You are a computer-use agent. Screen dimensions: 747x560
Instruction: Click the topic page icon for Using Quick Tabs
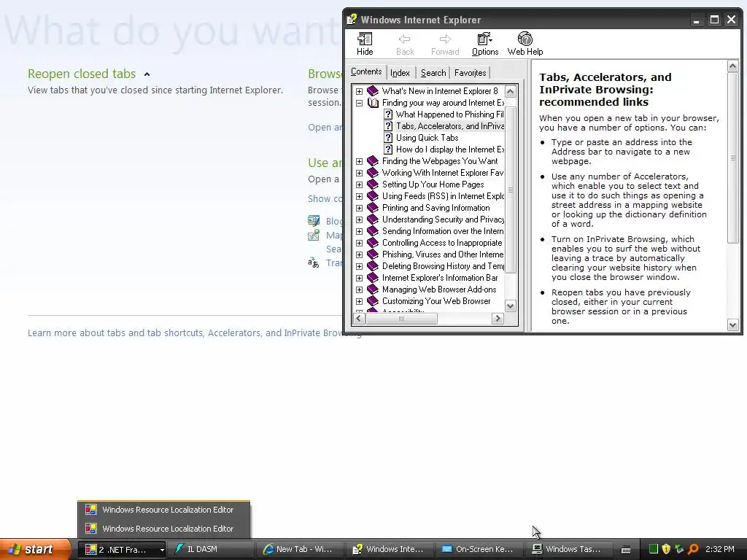(x=388, y=138)
